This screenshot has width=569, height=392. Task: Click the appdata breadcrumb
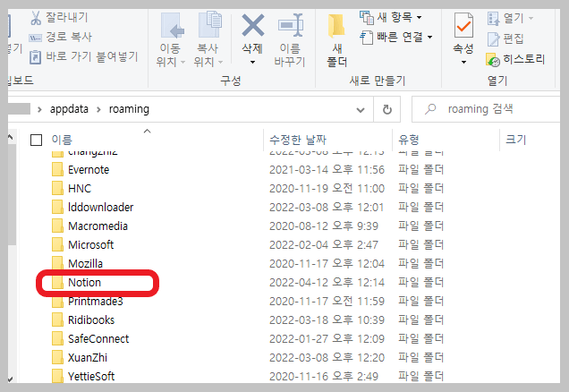click(69, 109)
